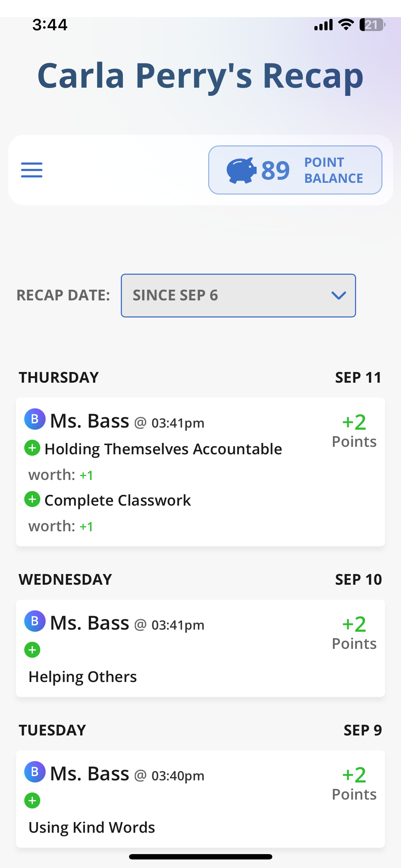Tap the Wednesday +2 Points label

pos(354,632)
